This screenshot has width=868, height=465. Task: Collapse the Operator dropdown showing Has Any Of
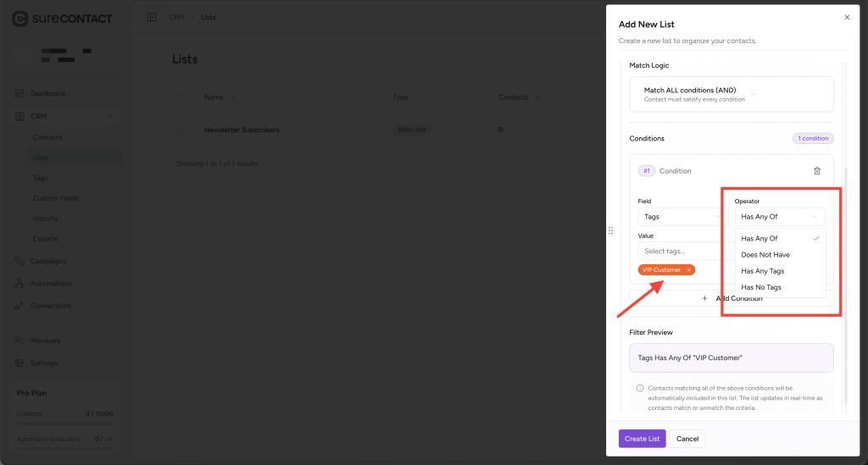(x=779, y=217)
